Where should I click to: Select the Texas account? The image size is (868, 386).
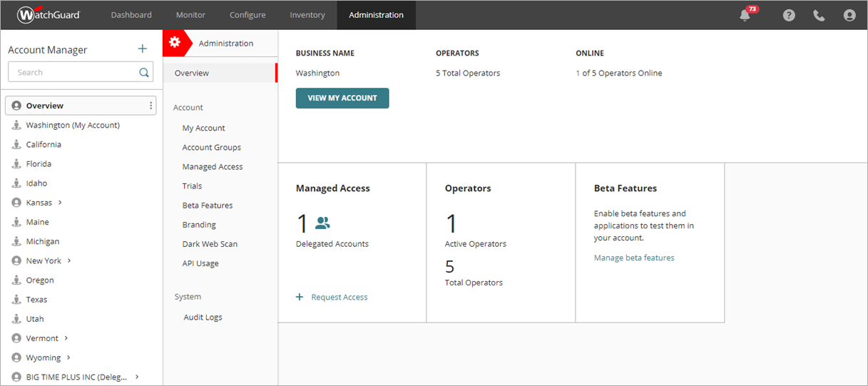(x=36, y=300)
